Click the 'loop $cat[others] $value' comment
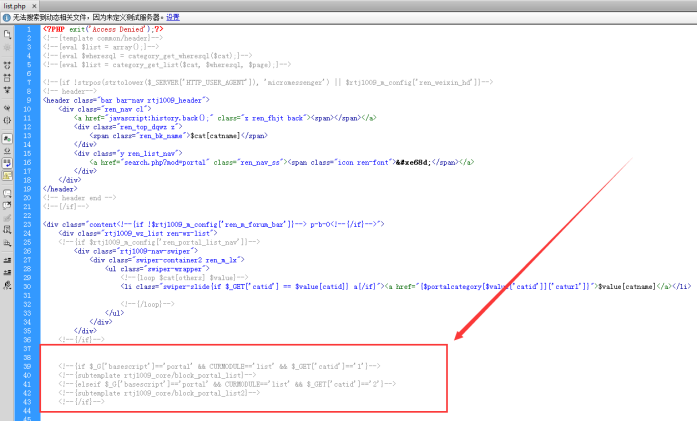Viewport: 697px width, 422px height. tap(184, 277)
